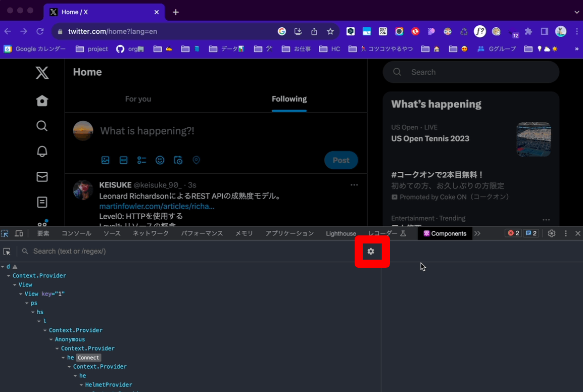Activate the select-element-in-page inspector in Components
Viewport: 583px width, 392px height.
point(7,252)
